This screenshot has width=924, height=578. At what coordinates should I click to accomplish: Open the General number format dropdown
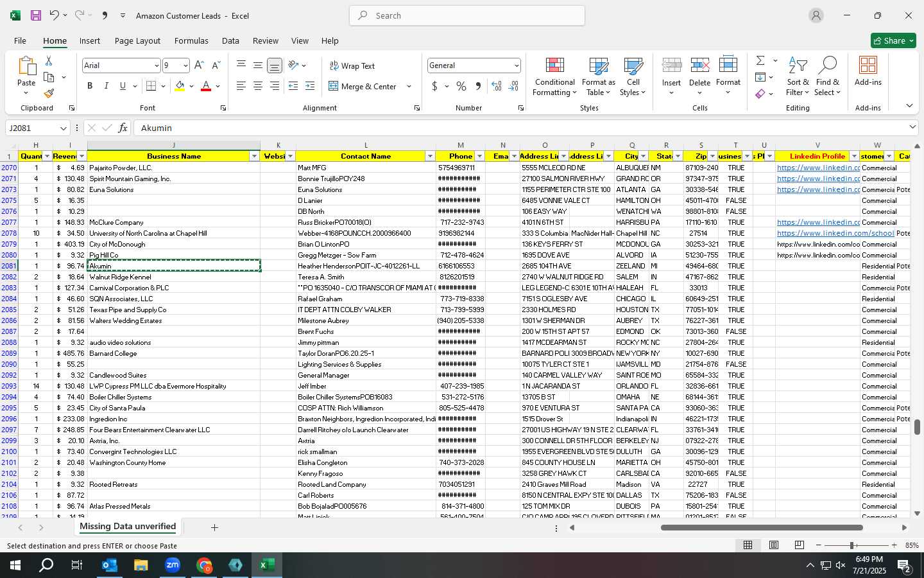point(517,66)
